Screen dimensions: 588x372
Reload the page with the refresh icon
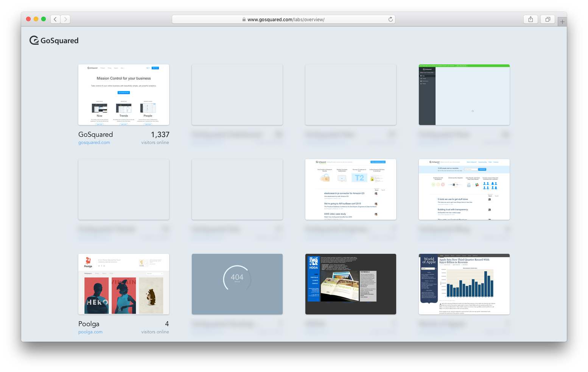coord(390,19)
